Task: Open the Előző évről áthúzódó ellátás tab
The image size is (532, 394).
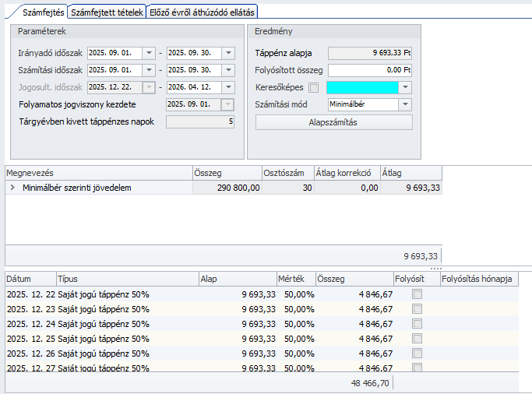Action: point(202,12)
